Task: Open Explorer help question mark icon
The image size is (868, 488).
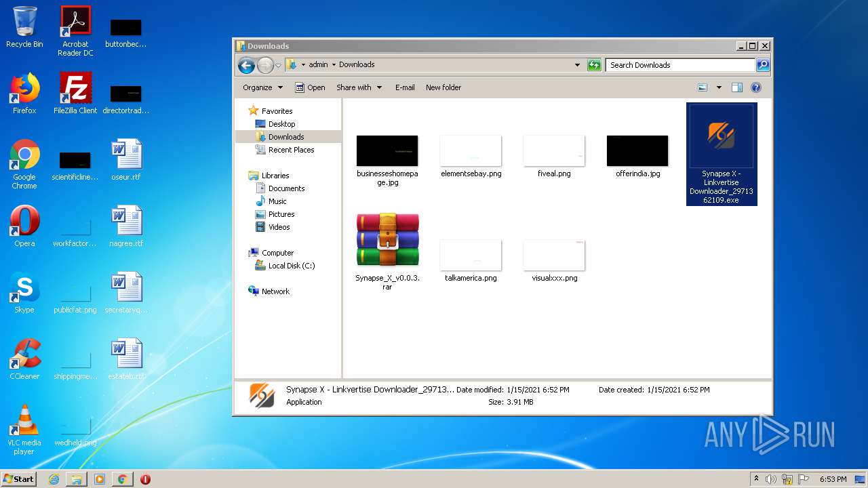Action: [x=756, y=87]
